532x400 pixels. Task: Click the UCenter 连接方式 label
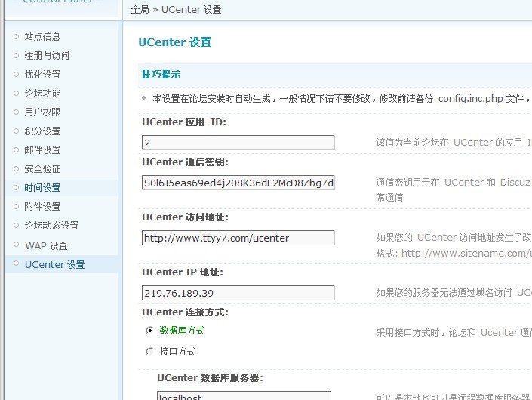point(185,312)
